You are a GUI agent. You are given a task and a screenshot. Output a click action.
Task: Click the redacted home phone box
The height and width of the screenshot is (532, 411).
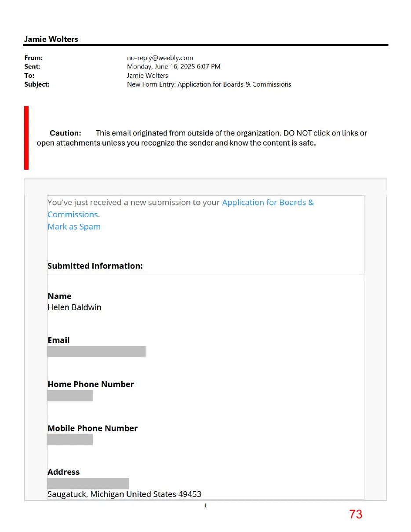click(x=70, y=395)
